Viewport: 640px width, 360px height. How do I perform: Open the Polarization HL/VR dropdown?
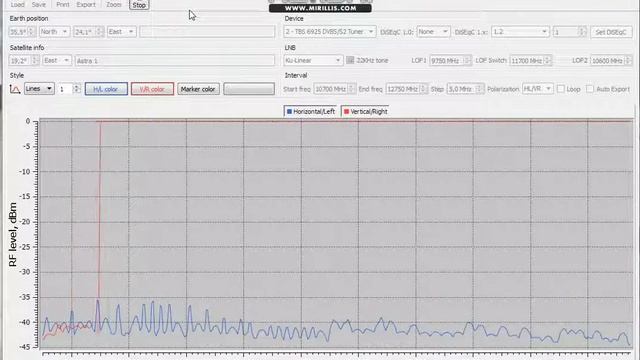(538, 89)
